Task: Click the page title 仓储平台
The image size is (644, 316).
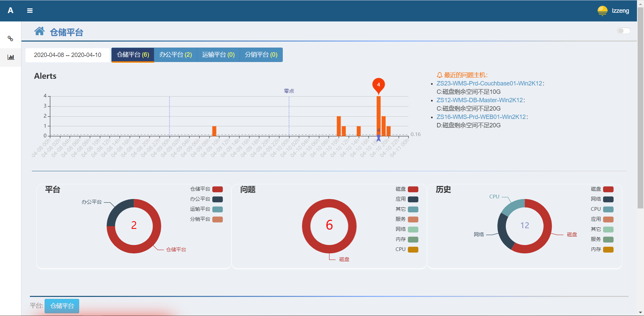Action: (66, 32)
